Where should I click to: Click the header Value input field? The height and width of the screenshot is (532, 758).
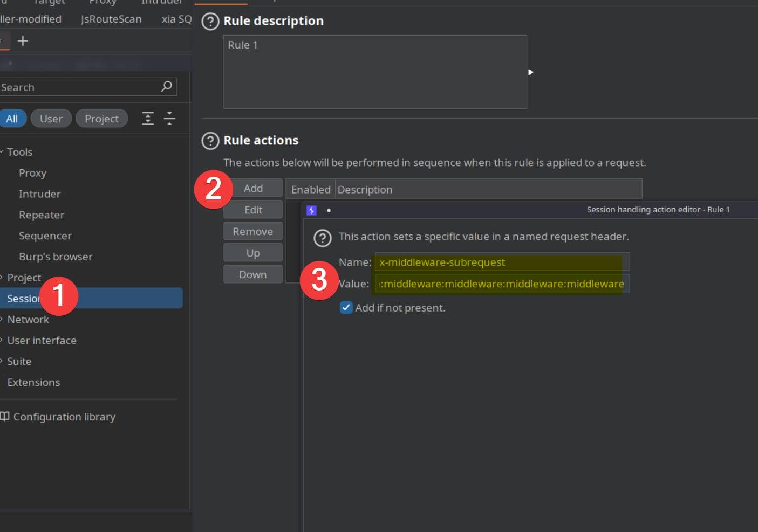coord(502,284)
